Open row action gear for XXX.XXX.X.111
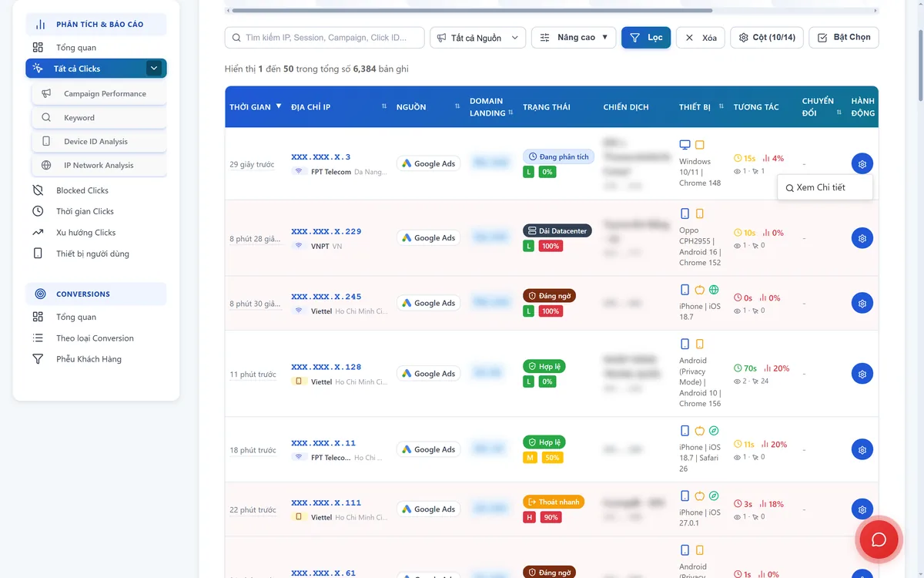This screenshot has height=578, width=924. pyautogui.click(x=862, y=509)
